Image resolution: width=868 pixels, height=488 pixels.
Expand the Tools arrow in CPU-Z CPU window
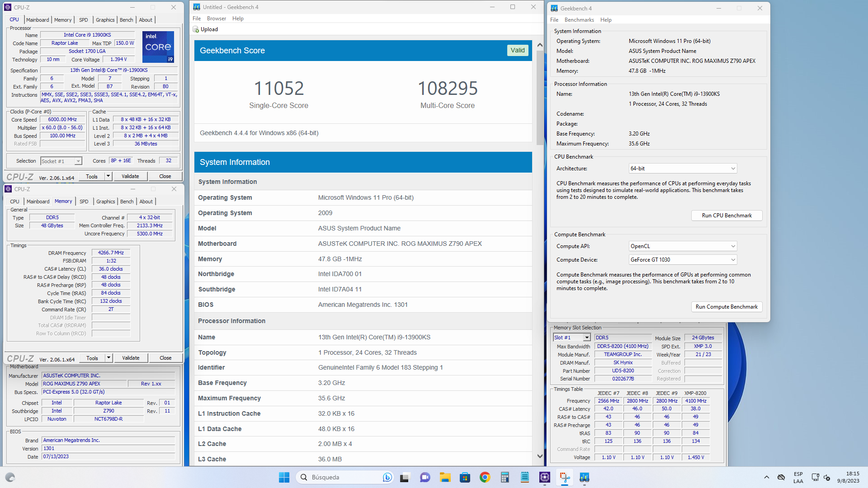point(108,176)
